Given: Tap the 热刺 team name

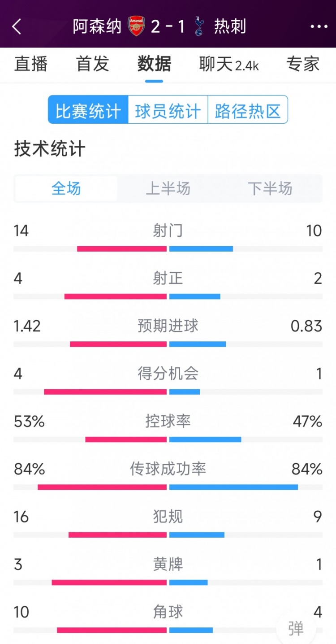Looking at the screenshot, I should click(230, 26).
